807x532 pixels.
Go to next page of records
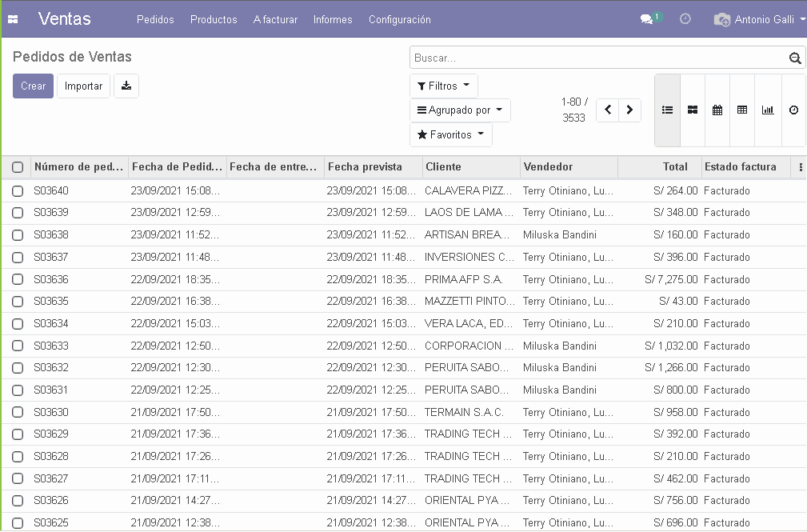(x=630, y=110)
